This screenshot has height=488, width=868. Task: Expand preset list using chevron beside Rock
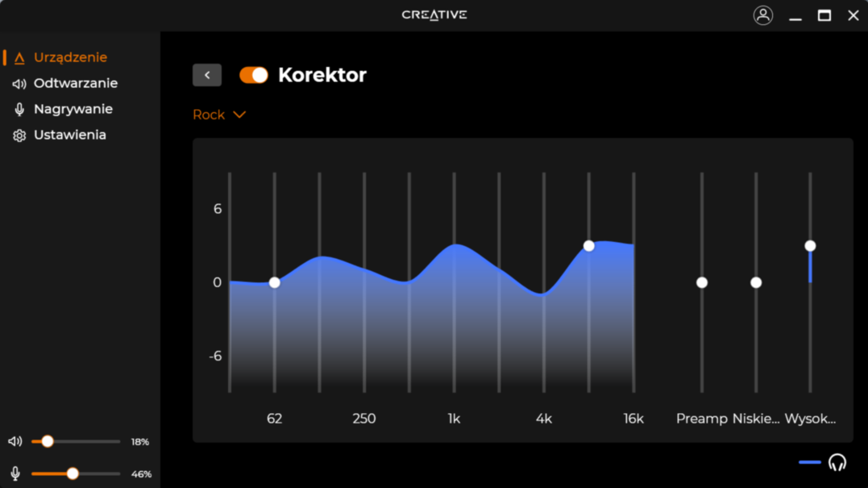(239, 115)
